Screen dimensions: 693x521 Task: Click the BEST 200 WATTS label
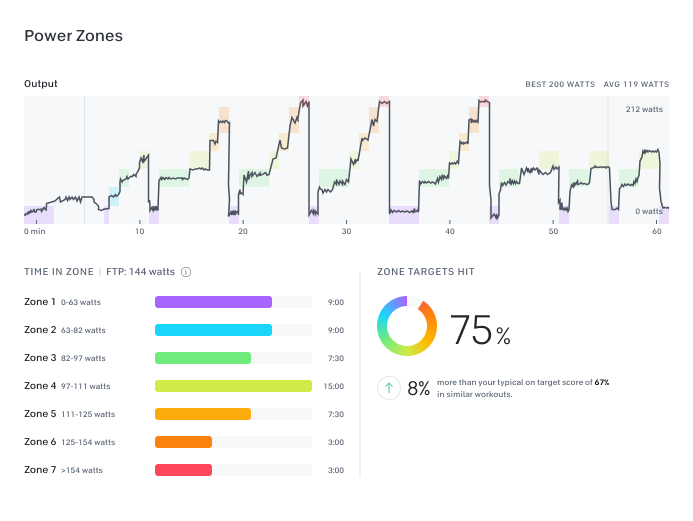click(559, 85)
